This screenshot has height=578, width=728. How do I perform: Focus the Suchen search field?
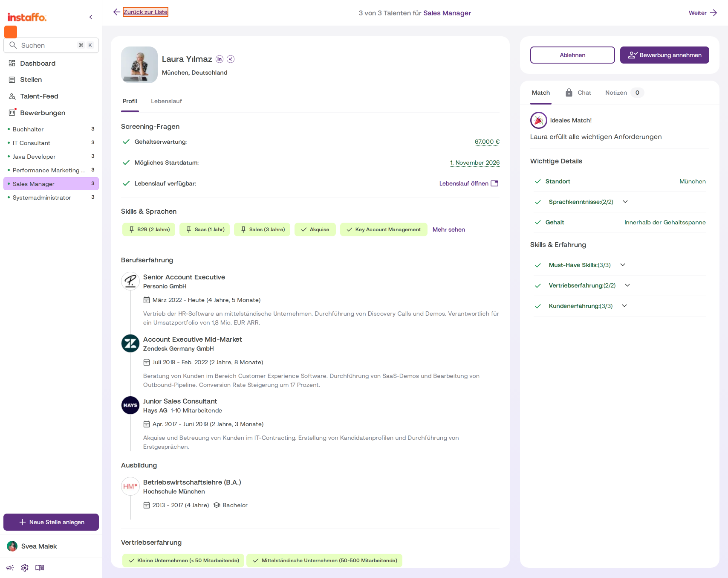[x=51, y=45]
